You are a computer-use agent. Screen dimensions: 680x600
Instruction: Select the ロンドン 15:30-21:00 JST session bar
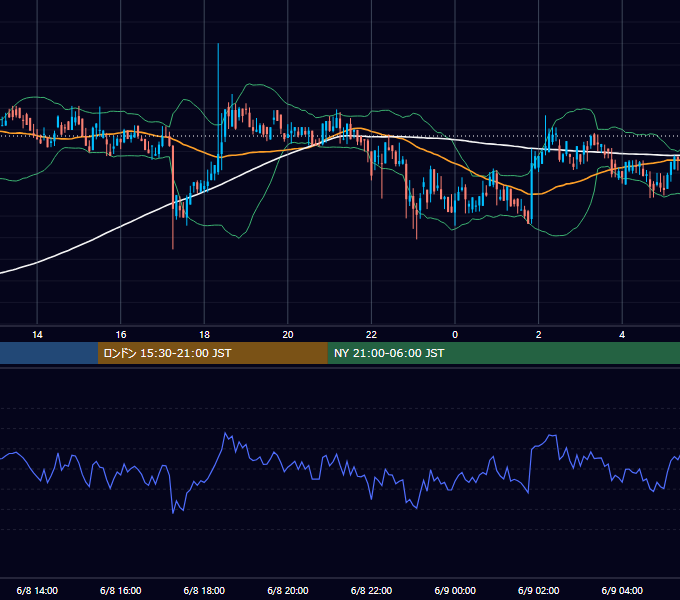pyautogui.click(x=212, y=353)
